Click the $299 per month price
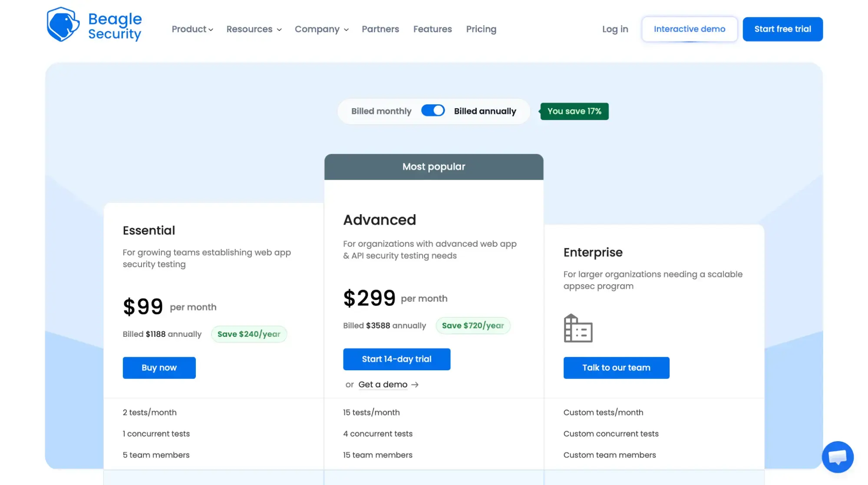The height and width of the screenshot is (485, 868). coord(395,298)
